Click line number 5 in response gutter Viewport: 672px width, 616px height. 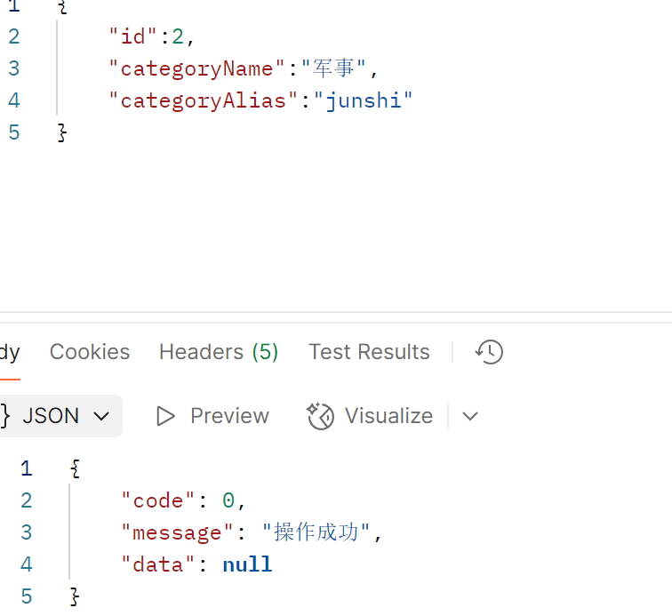[26, 596]
